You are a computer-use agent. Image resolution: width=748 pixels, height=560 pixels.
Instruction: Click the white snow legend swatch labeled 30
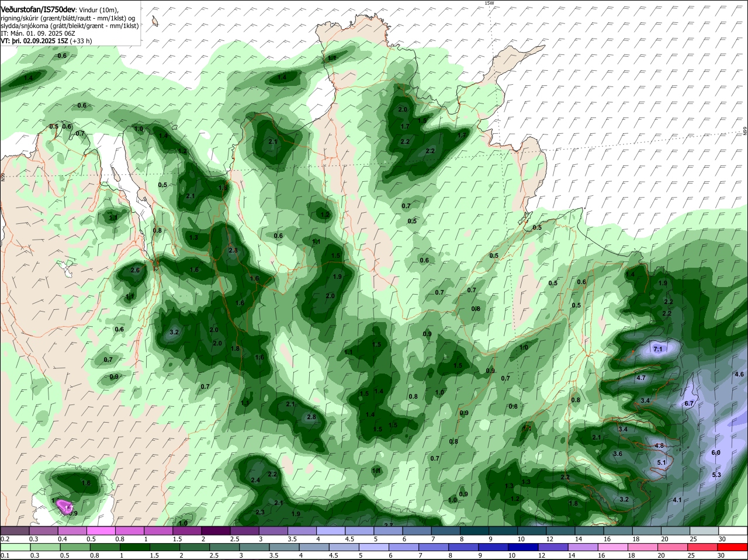pos(733,531)
